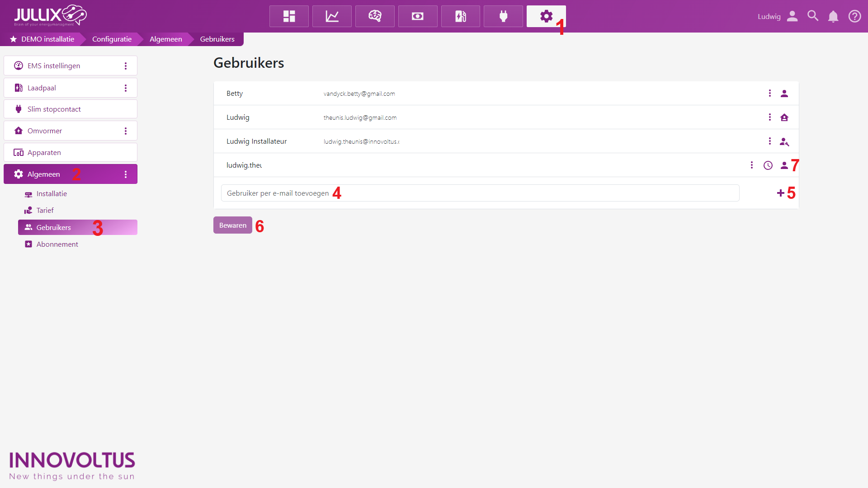Select Tarief submenu item

45,210
